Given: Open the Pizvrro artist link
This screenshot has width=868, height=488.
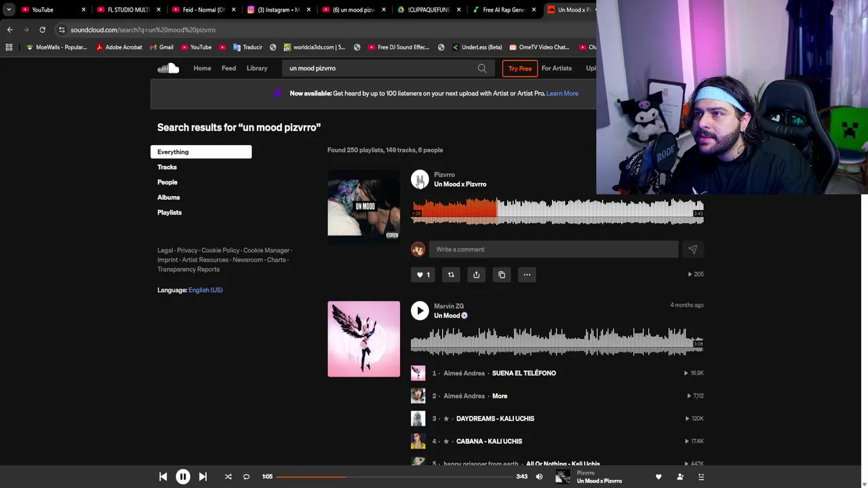Looking at the screenshot, I should click(x=444, y=175).
